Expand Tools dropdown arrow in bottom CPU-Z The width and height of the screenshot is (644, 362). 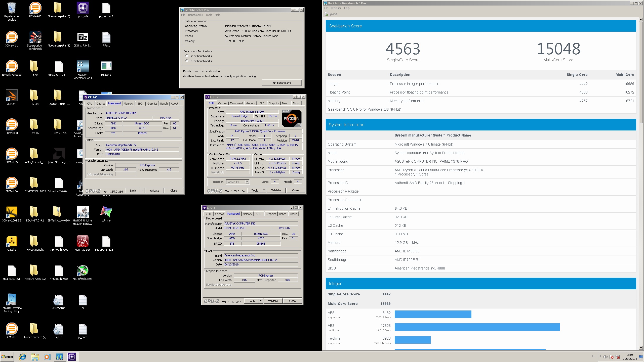[x=261, y=301]
